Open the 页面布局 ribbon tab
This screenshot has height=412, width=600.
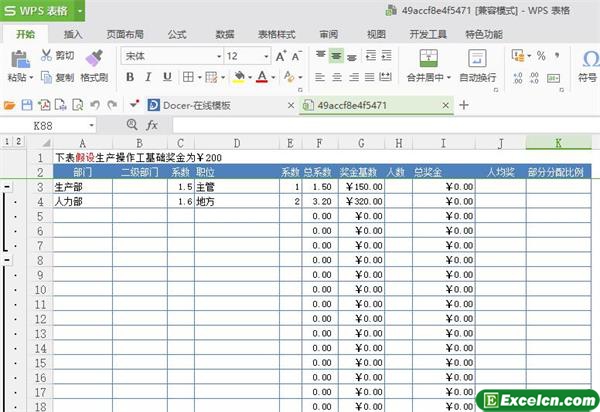pyautogui.click(x=125, y=33)
